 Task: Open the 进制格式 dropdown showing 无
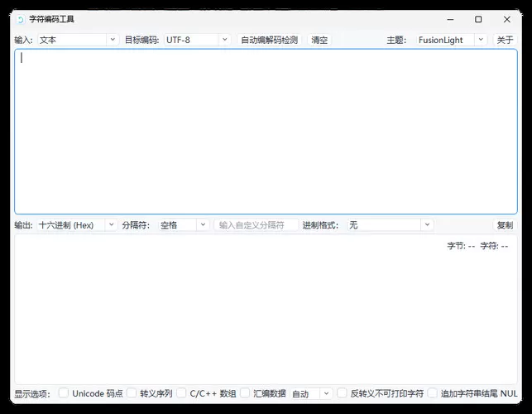click(391, 225)
